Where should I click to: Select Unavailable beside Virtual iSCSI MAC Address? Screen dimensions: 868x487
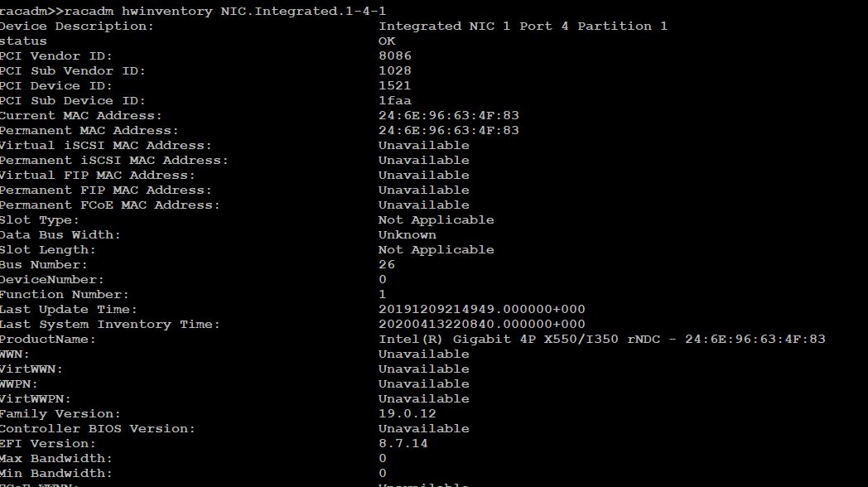(424, 146)
